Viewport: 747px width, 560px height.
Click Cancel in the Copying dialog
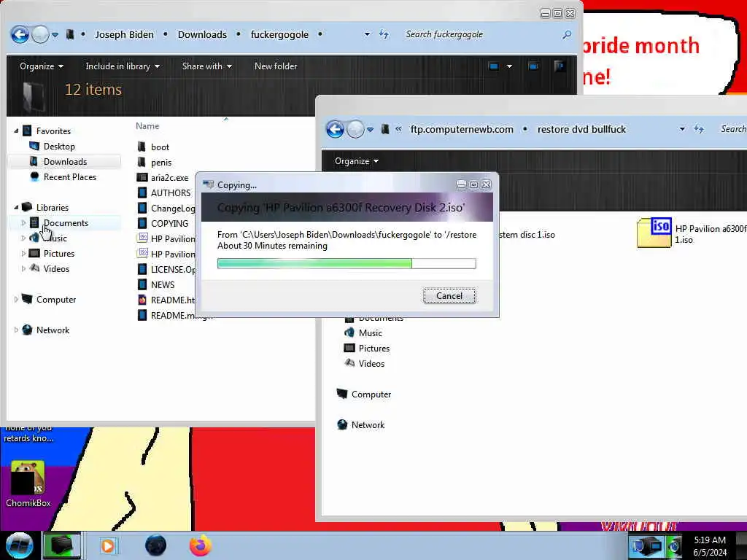pos(449,296)
